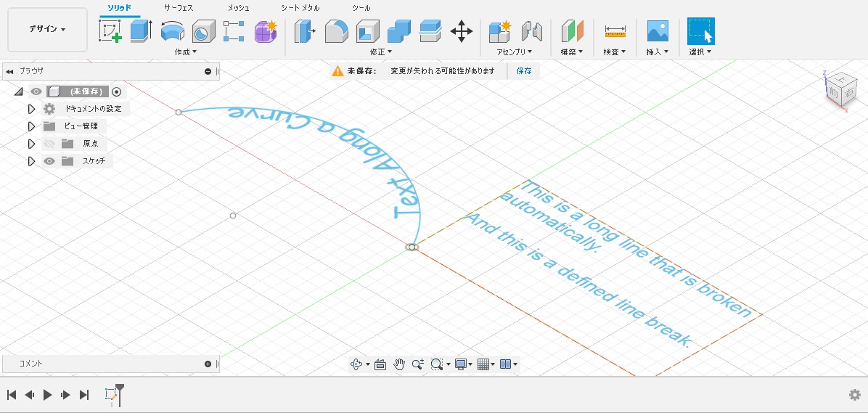868x413 pixels.
Task: Select the New Component tool
Action: (500, 31)
